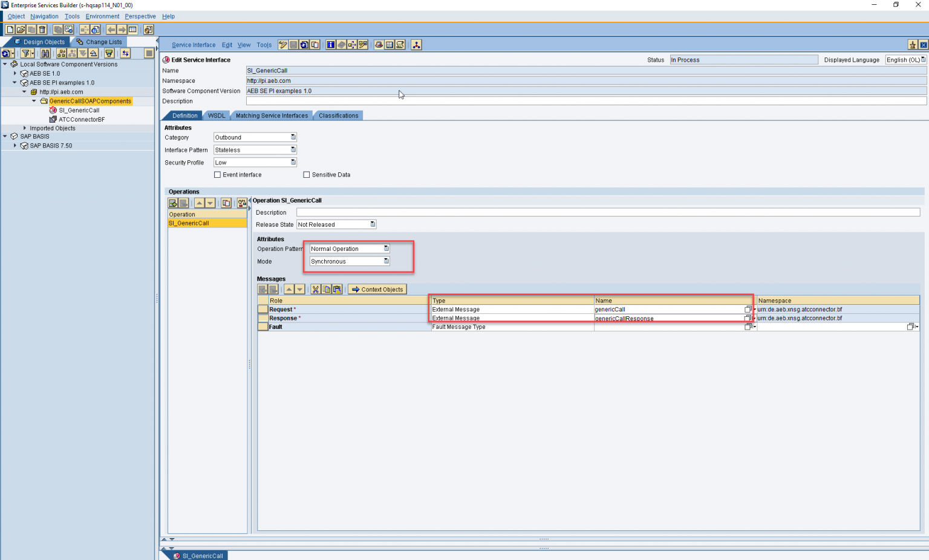Open the Find tool (binoculars icon)
The height and width of the screenshot is (560, 929).
45,53
